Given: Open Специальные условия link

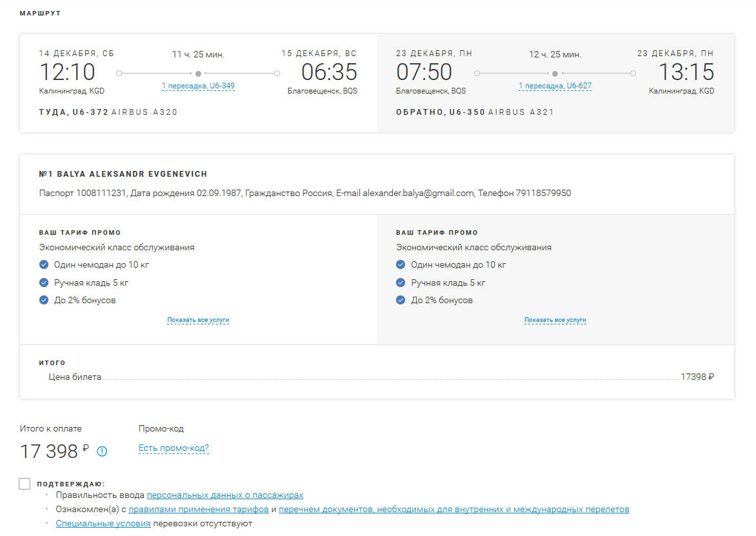Looking at the screenshot, I should click(103, 523).
